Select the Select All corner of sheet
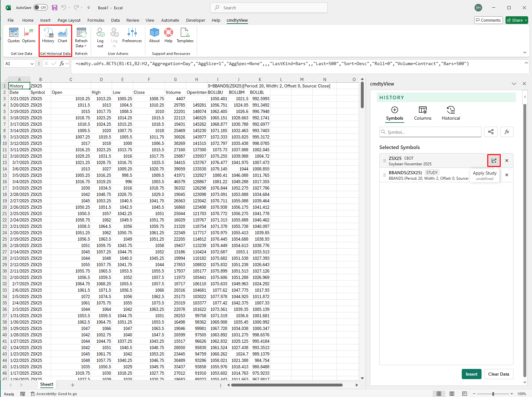The height and width of the screenshot is (397, 532). tap(4, 79)
